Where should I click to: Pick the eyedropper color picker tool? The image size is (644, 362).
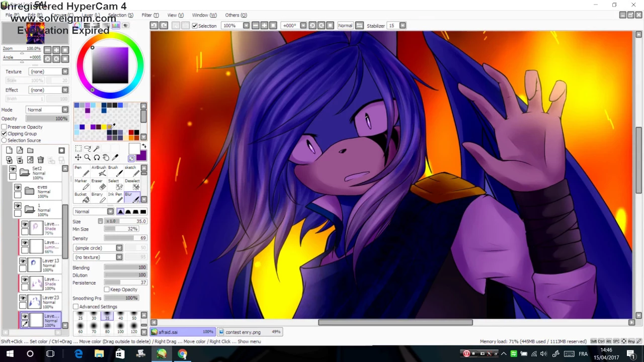tap(115, 158)
